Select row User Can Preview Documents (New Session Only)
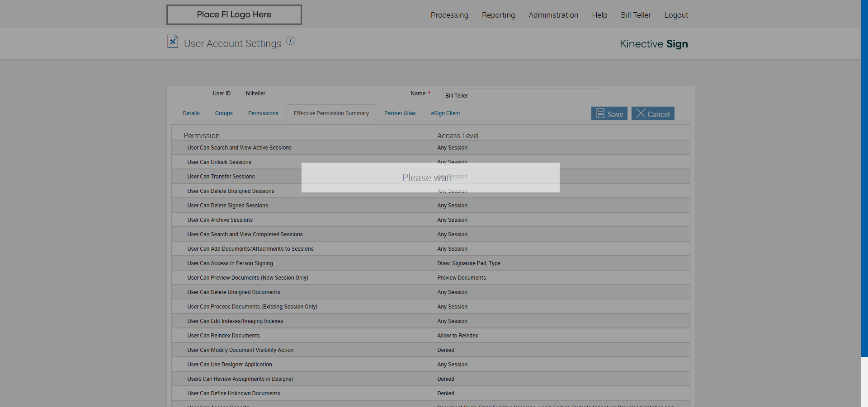Image resolution: width=868 pixels, height=407 pixels. pos(431,278)
